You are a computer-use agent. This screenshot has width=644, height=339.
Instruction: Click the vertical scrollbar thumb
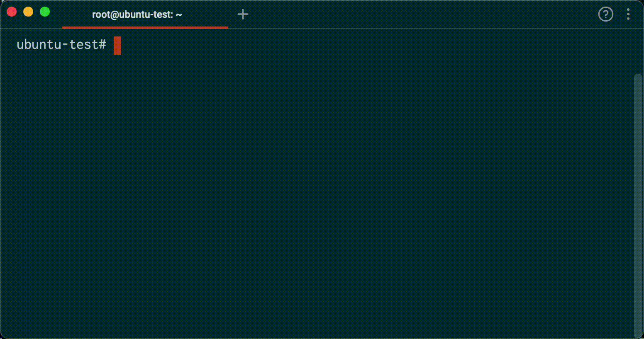[638, 203]
